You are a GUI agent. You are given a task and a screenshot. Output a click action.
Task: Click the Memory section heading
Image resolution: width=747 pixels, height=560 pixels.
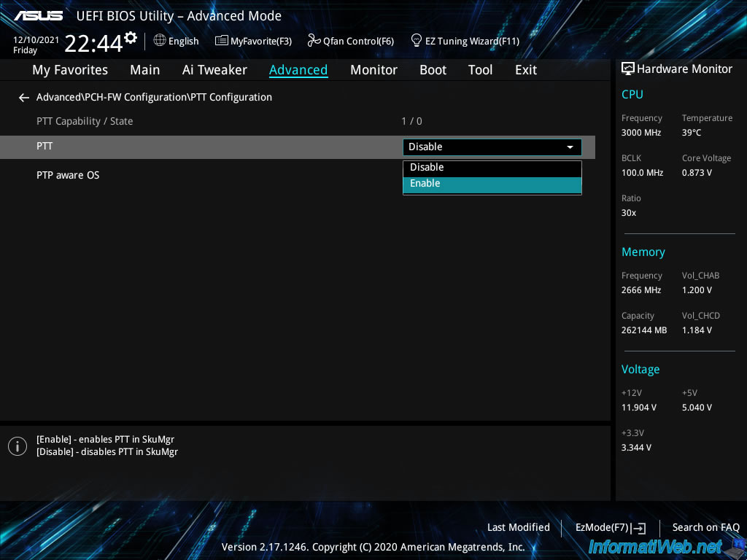[643, 252]
